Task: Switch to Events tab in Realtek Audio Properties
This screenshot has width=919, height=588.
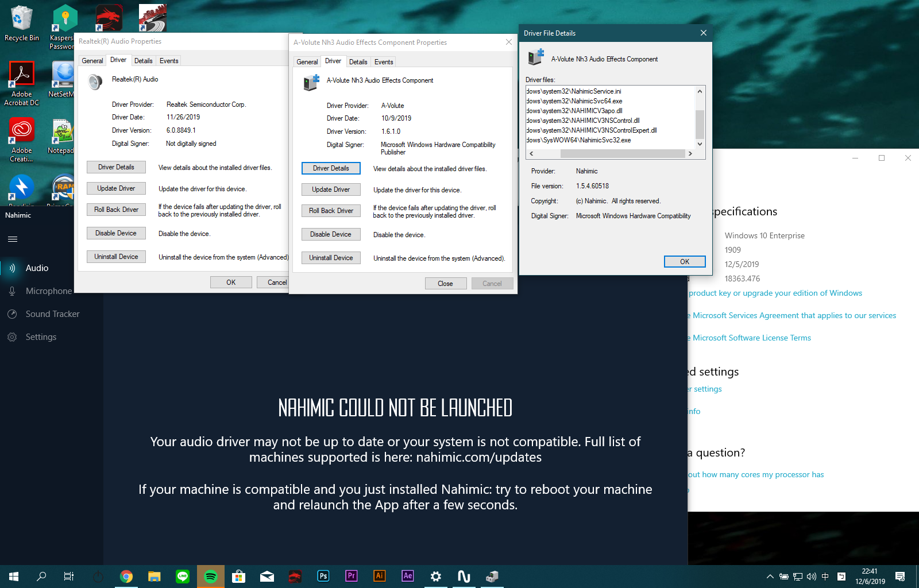Action: (x=169, y=61)
